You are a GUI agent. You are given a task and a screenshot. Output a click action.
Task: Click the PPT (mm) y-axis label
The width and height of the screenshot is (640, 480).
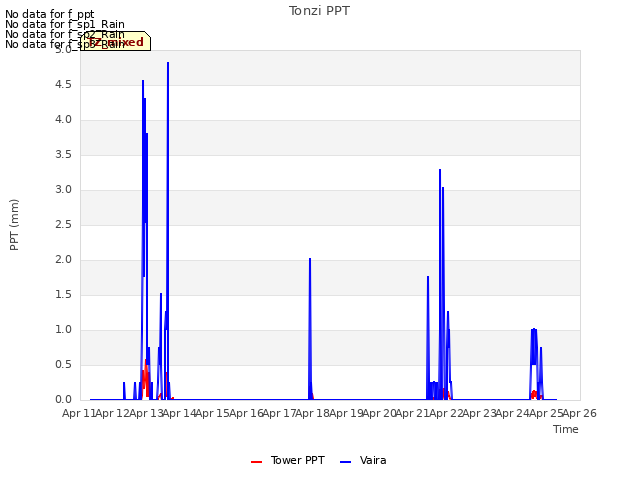pyautogui.click(x=14, y=224)
